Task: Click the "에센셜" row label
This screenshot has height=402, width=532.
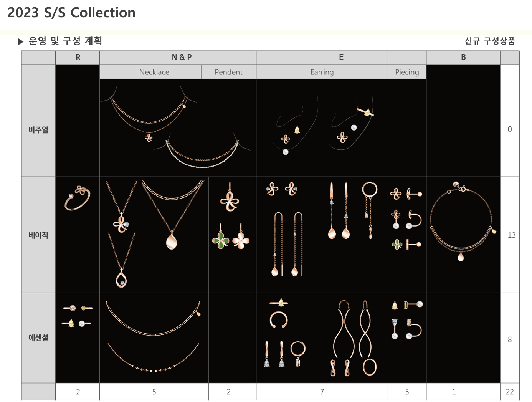Action: coord(38,338)
